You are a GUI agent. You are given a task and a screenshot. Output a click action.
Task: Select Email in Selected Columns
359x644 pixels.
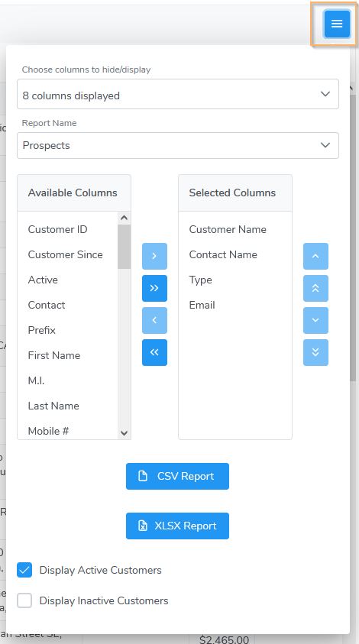point(202,305)
